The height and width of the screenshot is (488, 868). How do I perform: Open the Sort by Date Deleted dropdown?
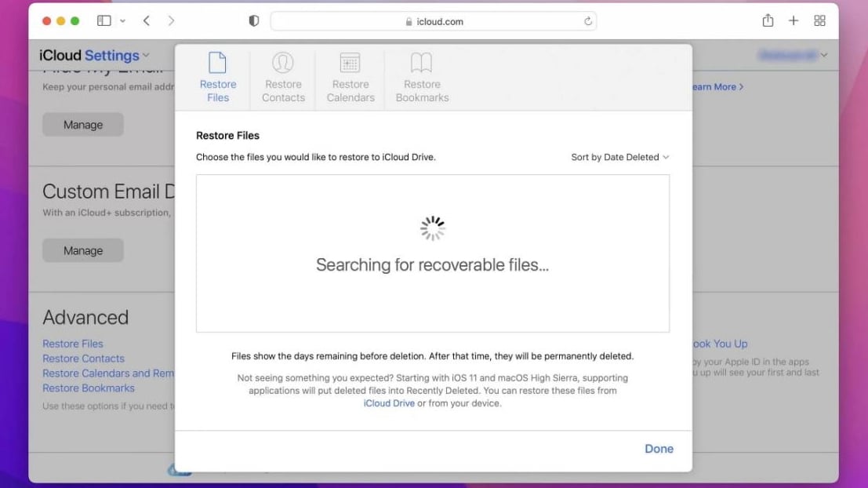pyautogui.click(x=620, y=158)
